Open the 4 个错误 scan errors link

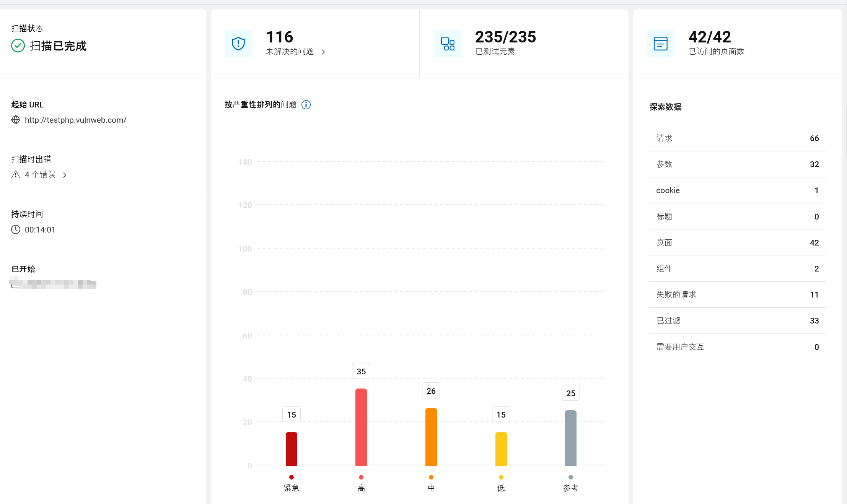40,175
